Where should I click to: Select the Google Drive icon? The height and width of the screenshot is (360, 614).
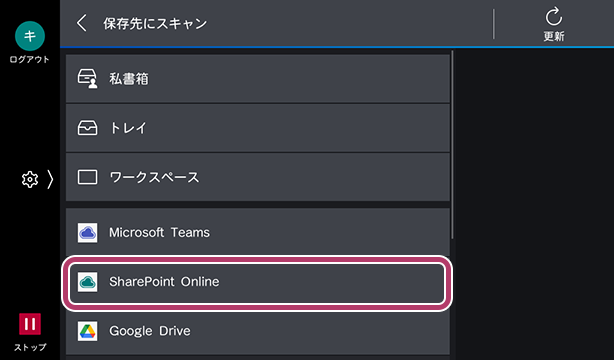[87, 331]
